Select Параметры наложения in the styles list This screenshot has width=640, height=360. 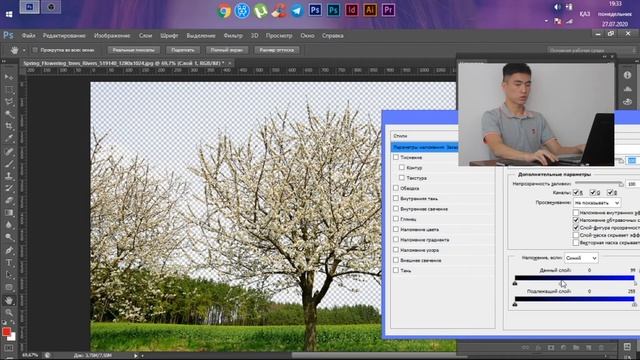tap(424, 147)
